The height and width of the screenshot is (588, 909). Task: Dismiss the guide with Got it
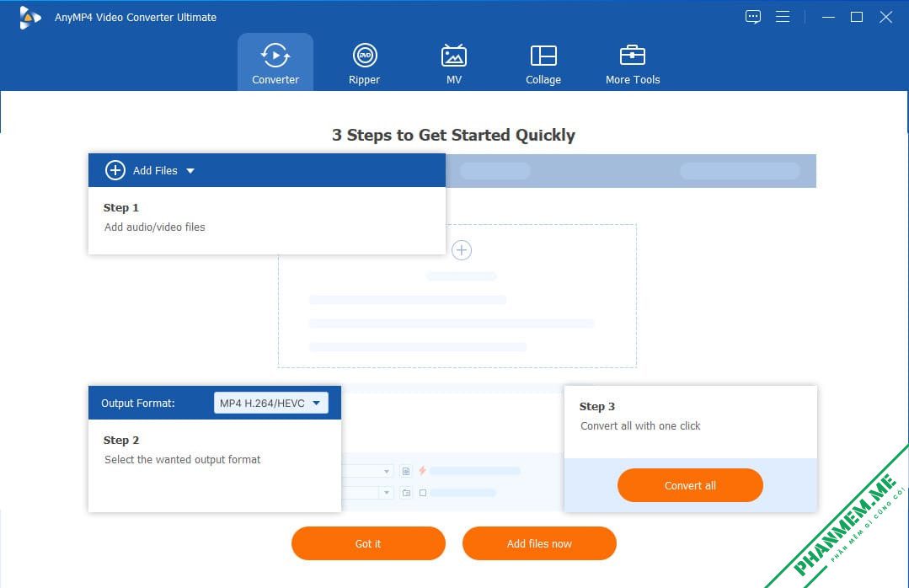[368, 543]
